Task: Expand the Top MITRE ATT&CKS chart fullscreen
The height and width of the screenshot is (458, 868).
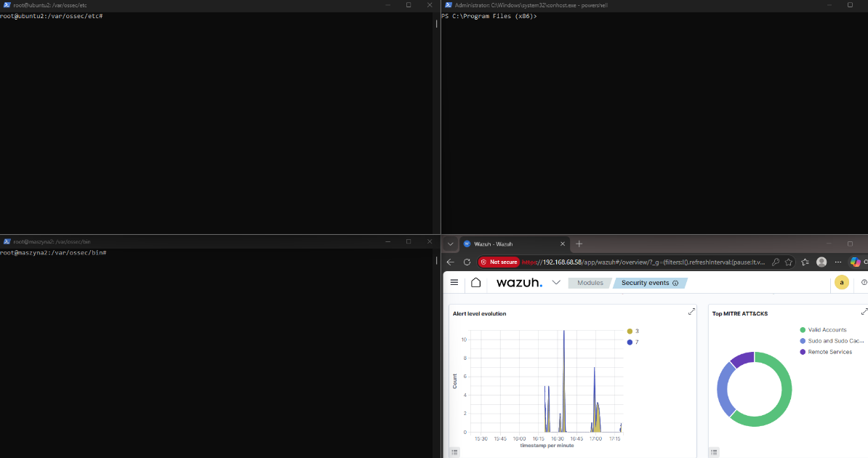Action: [x=864, y=312]
